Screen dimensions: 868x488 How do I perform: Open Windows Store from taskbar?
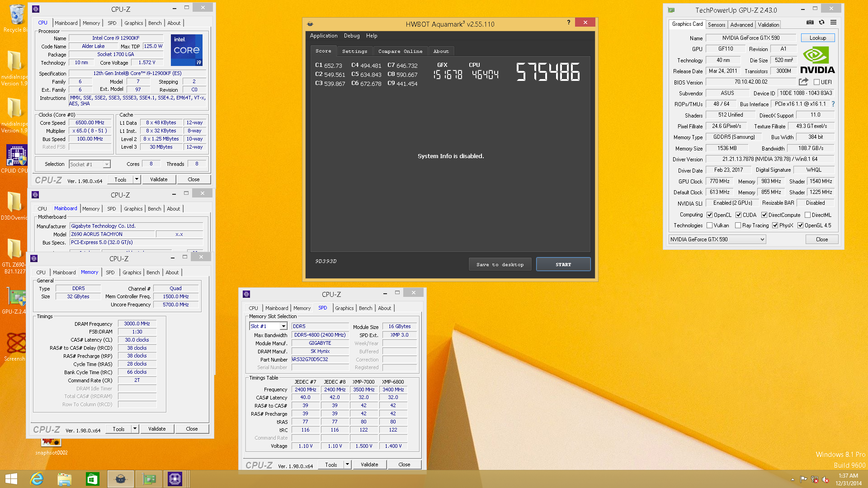point(93,479)
